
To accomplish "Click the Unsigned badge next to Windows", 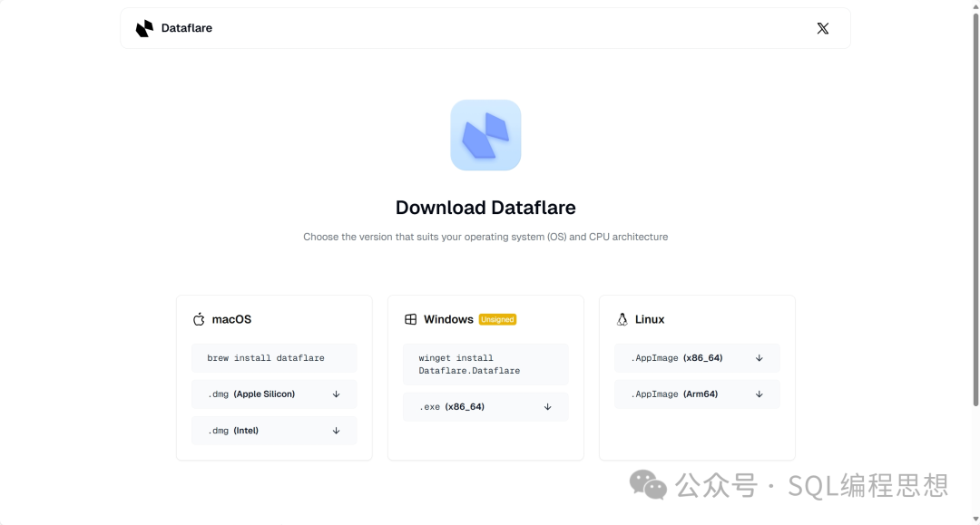I will tap(497, 319).
